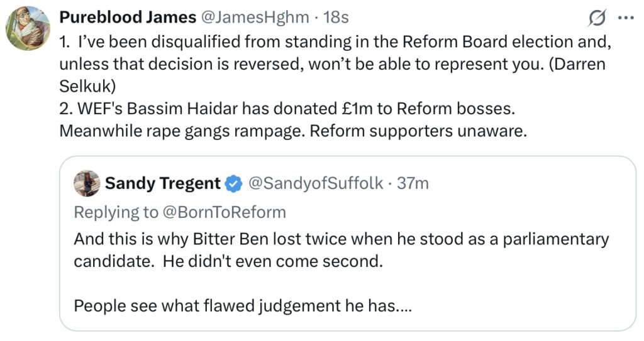Click 'People see what flawed judgement' text
This screenshot has width=644, height=341.
pos(243,306)
